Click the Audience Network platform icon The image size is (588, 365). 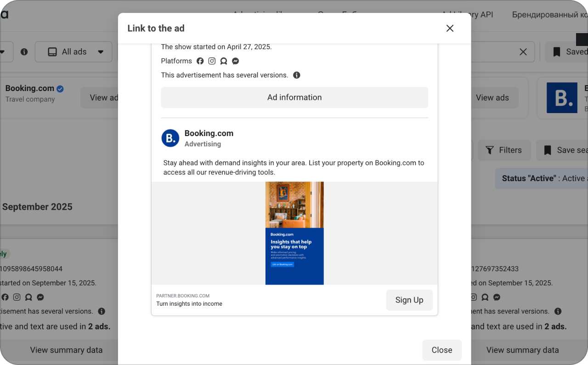coord(224,61)
